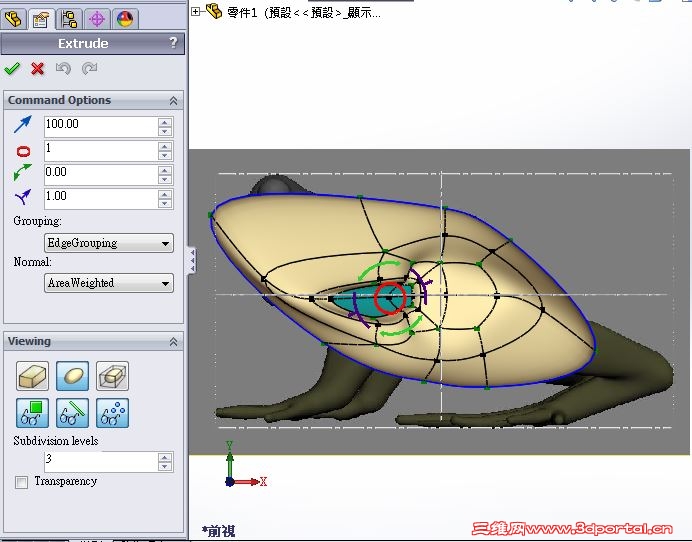Viewport: 692px width, 542px height.
Task: Open the DimXpert manager tab
Action: coord(97,19)
